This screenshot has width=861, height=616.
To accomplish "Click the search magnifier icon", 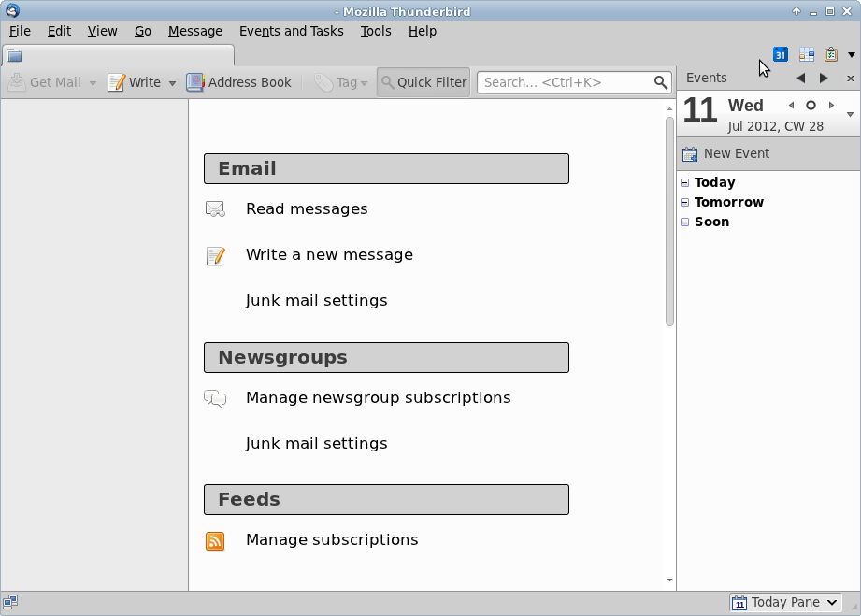I will 661,82.
